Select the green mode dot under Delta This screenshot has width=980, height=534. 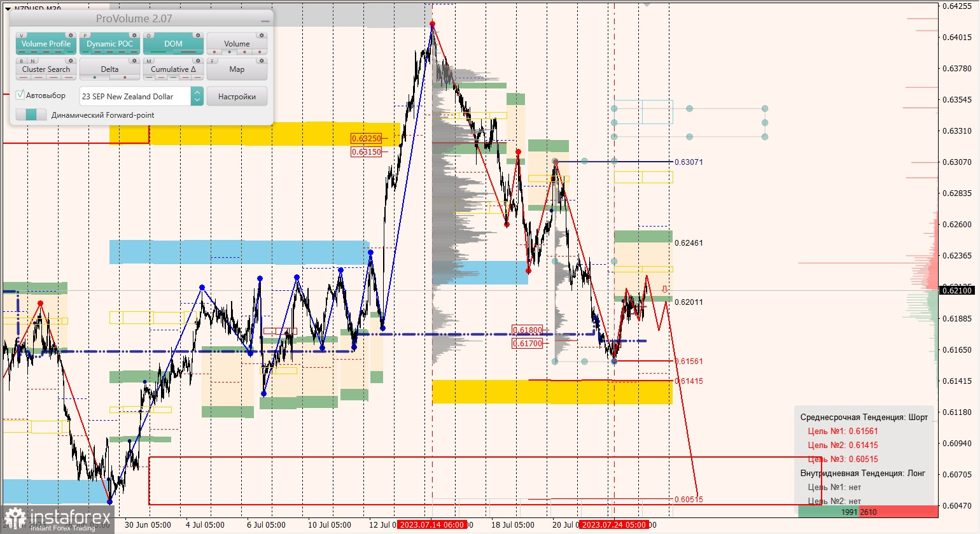[x=95, y=78]
